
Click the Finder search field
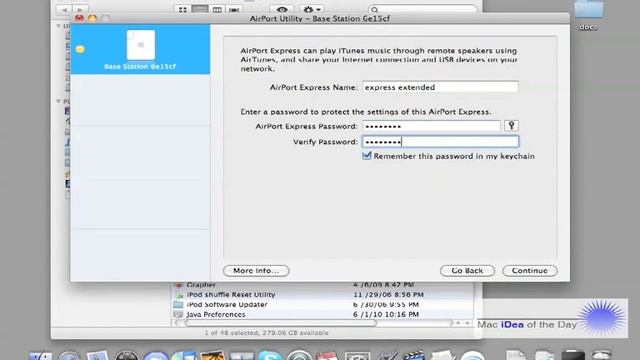click(422, 9)
